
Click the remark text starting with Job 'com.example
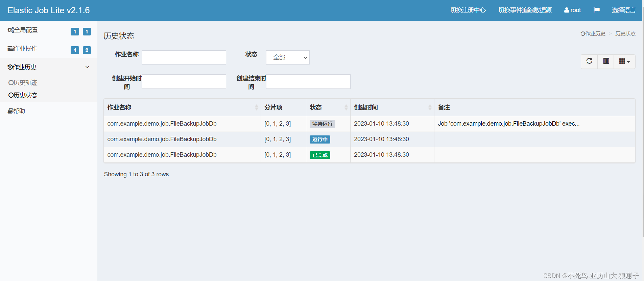(x=509, y=124)
